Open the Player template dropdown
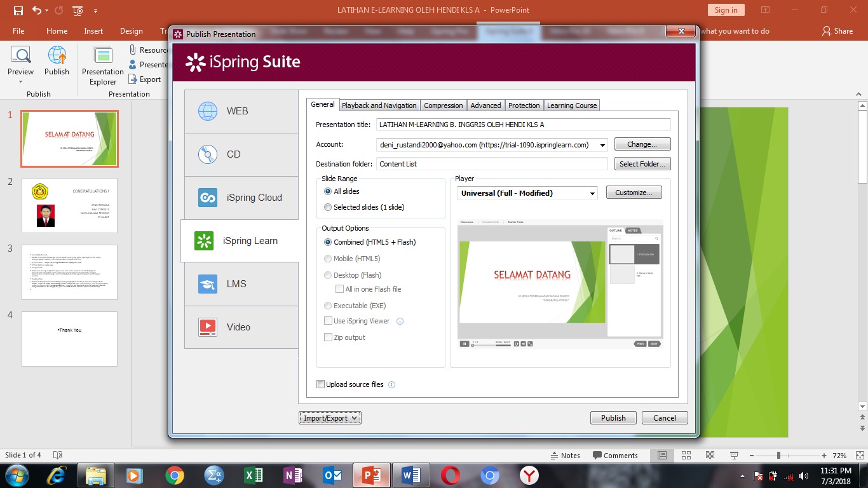 592,193
